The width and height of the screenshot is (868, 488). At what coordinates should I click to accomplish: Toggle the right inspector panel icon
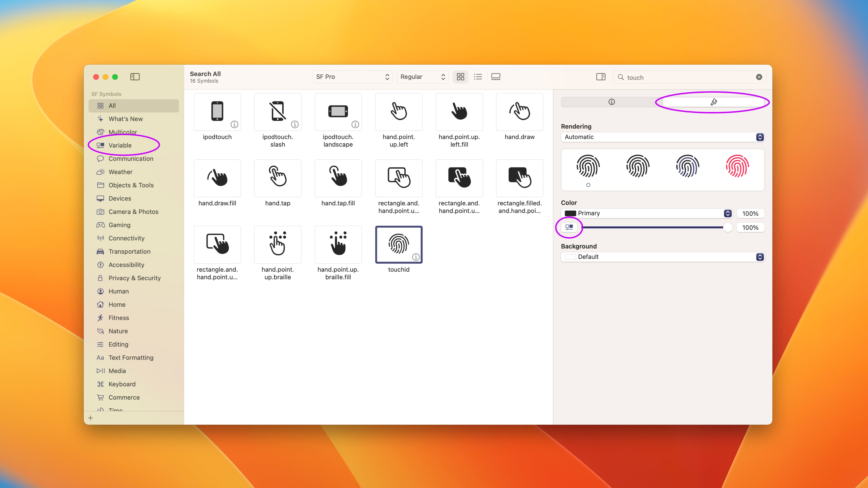pos(600,77)
